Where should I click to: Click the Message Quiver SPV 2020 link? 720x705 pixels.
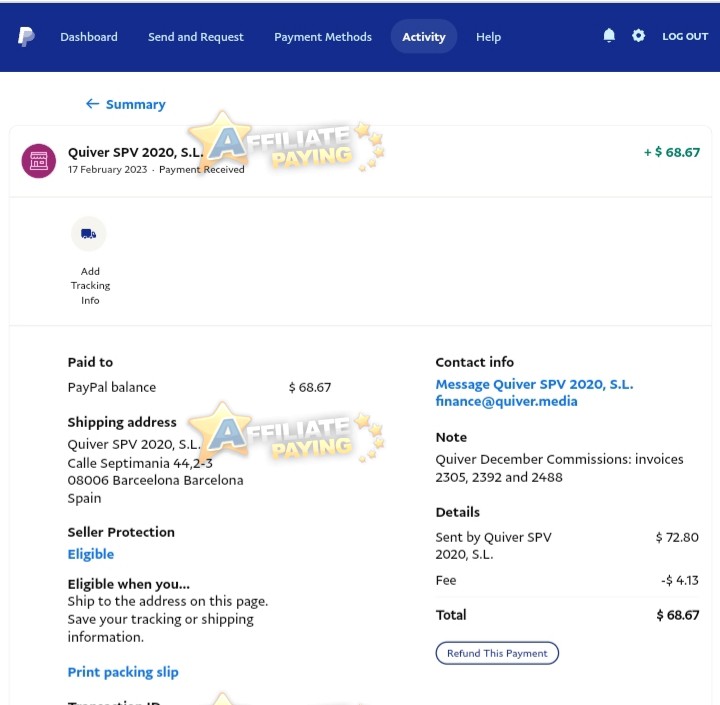534,384
